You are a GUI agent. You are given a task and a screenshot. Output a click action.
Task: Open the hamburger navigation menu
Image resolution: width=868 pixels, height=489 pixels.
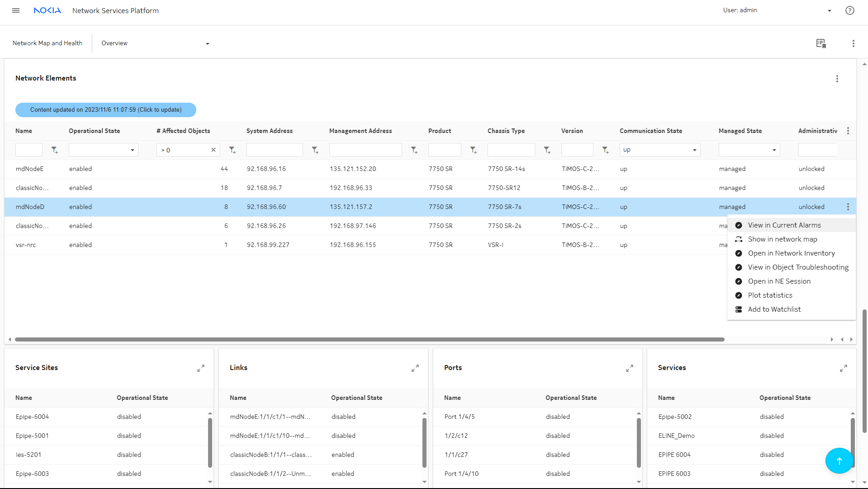[x=16, y=10]
